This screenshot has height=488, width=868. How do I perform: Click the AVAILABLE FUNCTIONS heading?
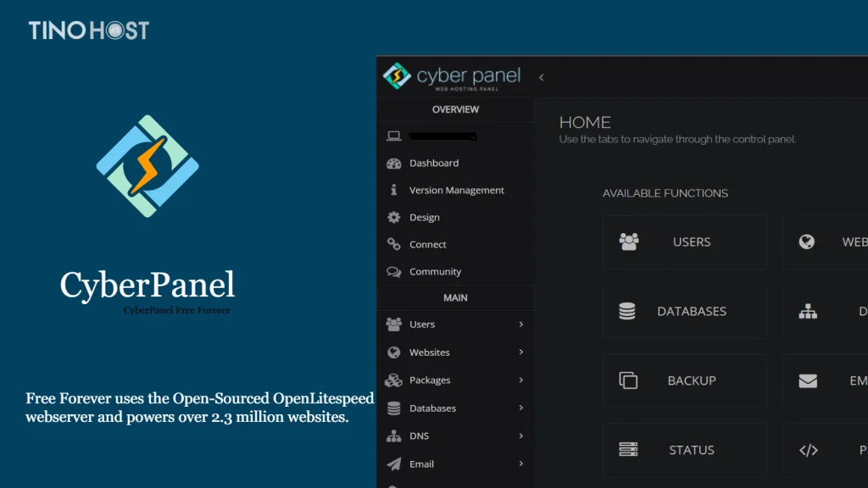[665, 193]
